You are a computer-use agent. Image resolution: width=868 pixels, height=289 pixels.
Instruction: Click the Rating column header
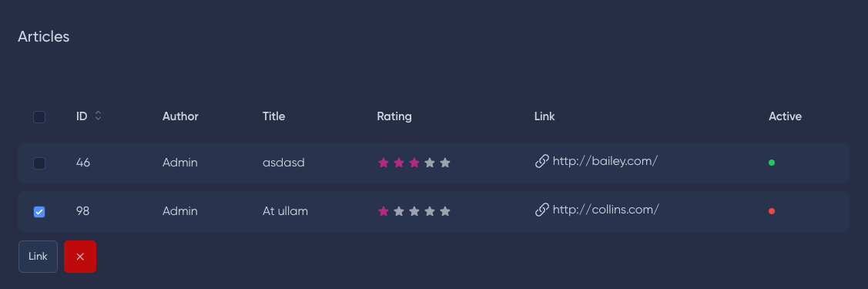(394, 116)
